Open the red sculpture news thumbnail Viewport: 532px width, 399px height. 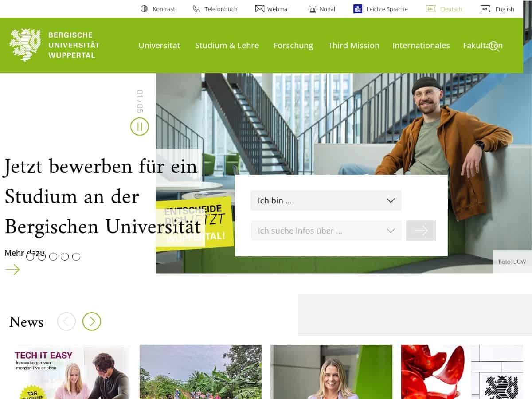462,372
